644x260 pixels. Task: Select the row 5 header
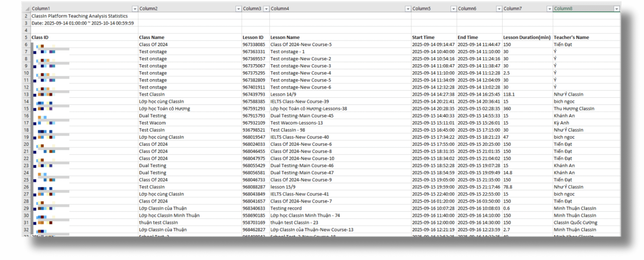click(x=26, y=37)
